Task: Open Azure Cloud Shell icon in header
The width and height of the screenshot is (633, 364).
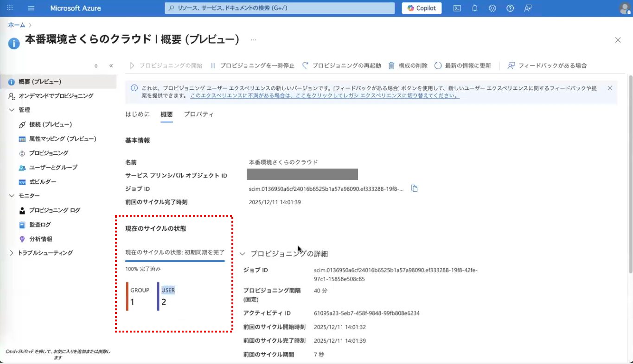Action: pos(457,8)
